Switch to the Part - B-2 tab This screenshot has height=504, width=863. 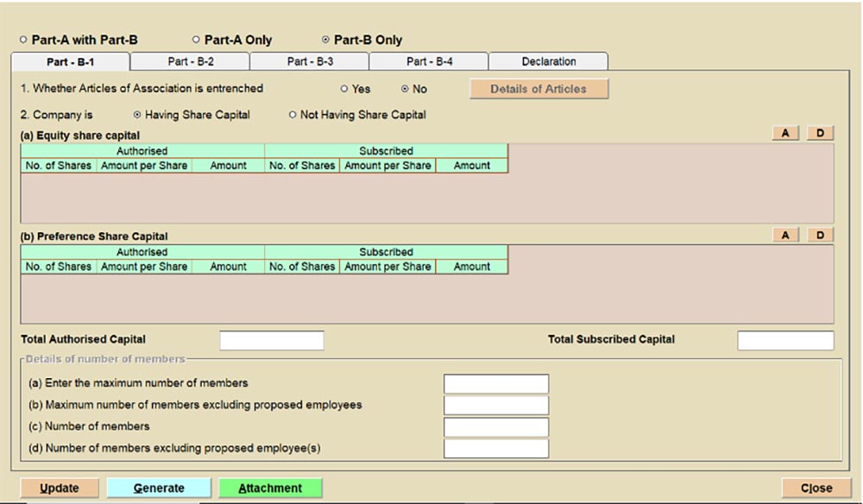pyautogui.click(x=190, y=62)
